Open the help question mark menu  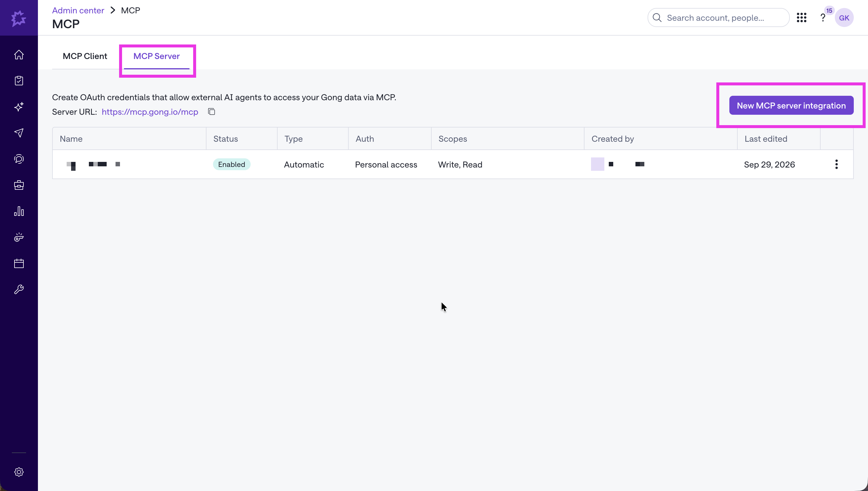coord(823,17)
